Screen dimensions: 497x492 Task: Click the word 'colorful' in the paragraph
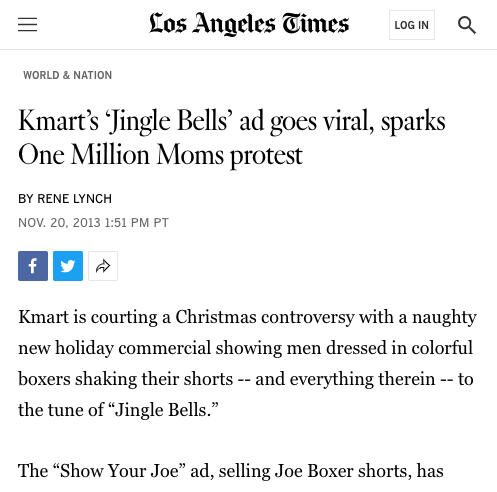click(x=442, y=348)
